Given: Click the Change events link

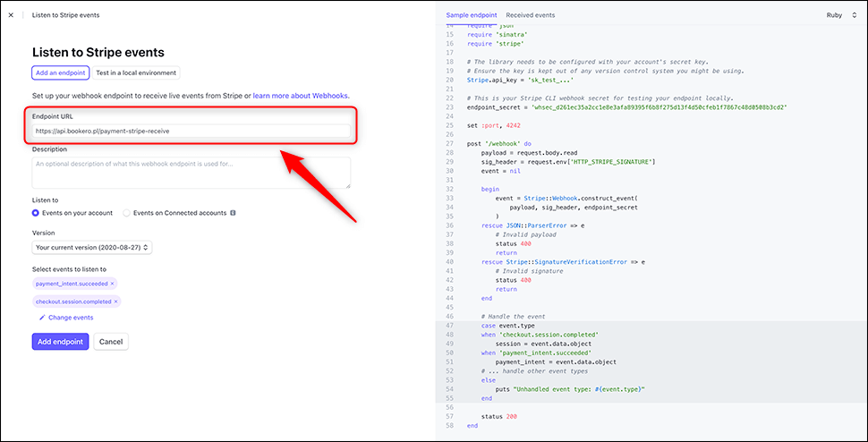Looking at the screenshot, I should (71, 318).
